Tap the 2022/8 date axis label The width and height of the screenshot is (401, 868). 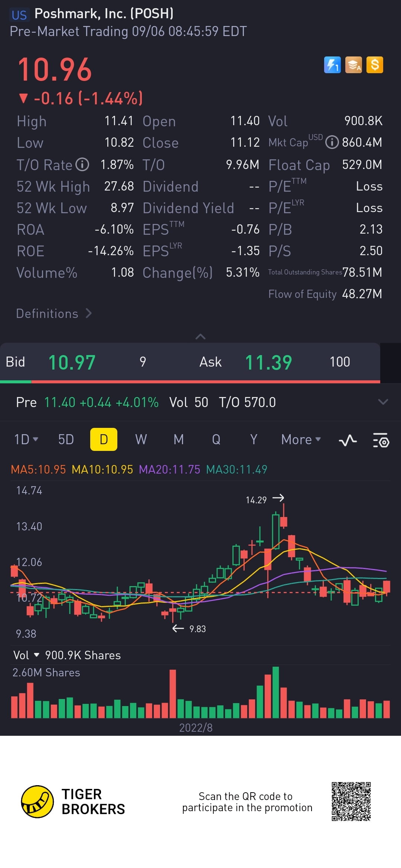tap(196, 728)
